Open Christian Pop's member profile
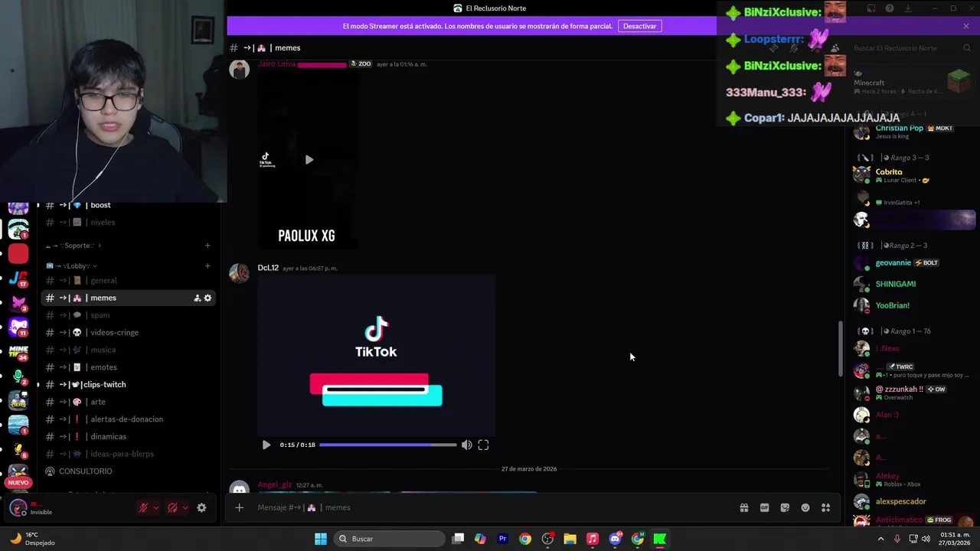 coord(914,132)
